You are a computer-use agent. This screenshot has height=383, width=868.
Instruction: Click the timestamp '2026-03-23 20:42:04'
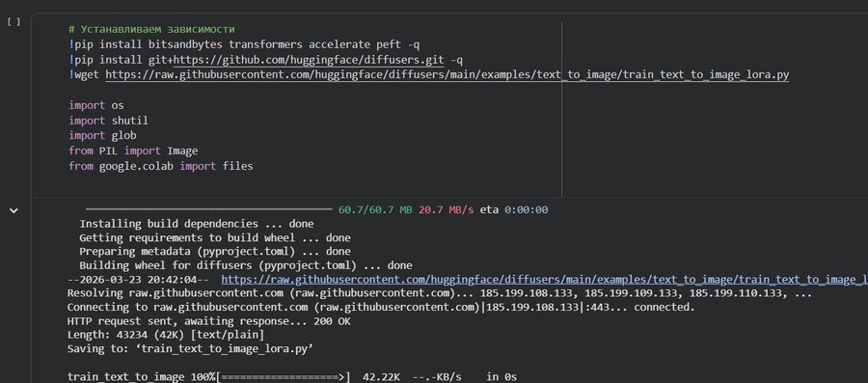click(x=138, y=280)
